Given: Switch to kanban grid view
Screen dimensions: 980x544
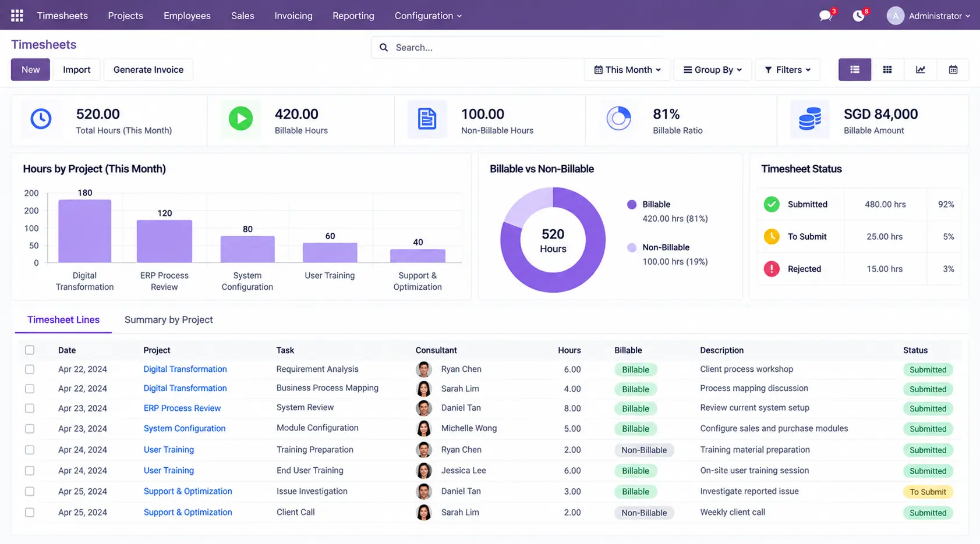Looking at the screenshot, I should point(887,70).
